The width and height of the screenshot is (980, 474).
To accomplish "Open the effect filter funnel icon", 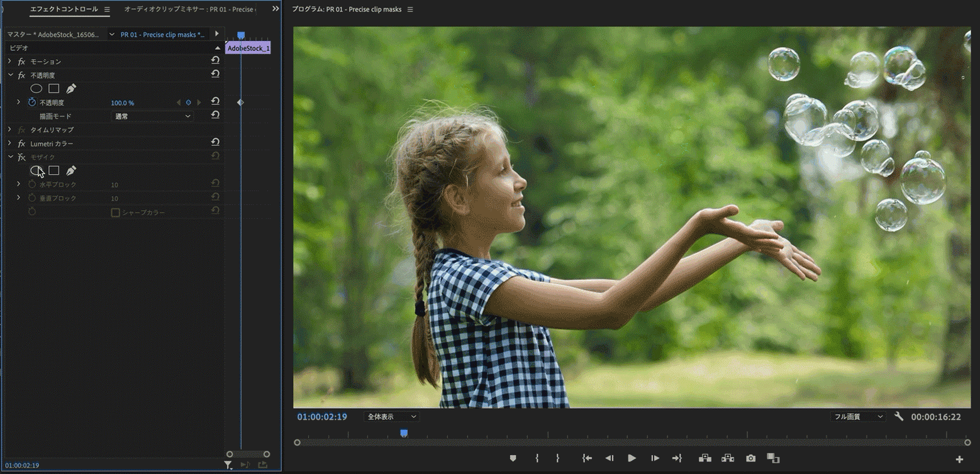I will pos(228,465).
